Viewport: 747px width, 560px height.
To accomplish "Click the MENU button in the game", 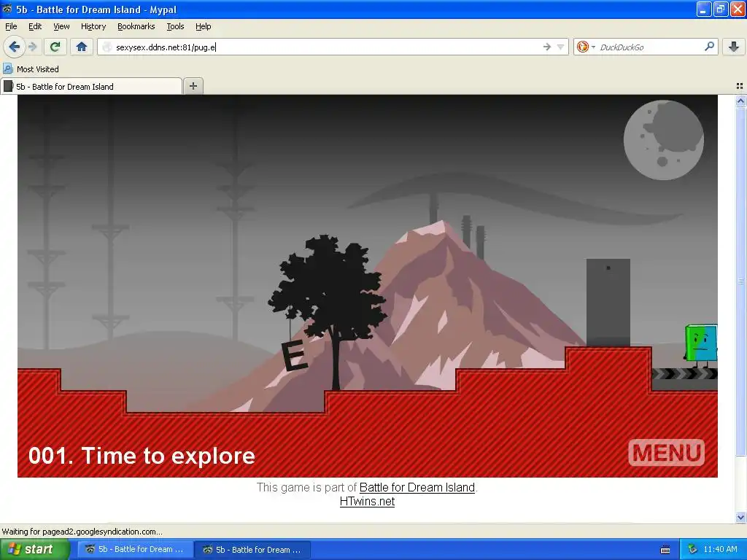I will click(667, 452).
